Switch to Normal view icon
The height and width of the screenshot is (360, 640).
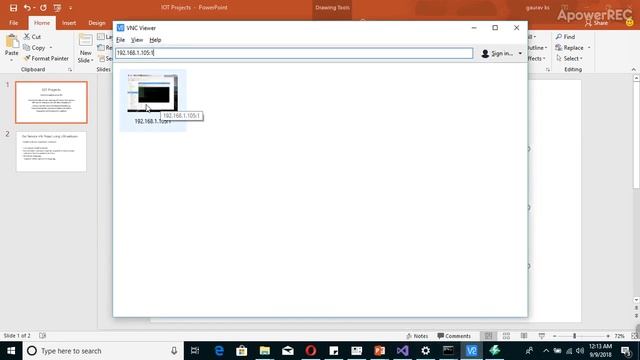coord(488,336)
